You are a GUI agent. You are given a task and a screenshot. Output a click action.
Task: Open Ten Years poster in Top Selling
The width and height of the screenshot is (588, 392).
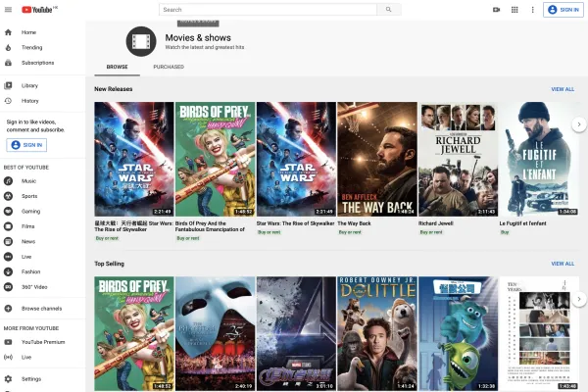coord(539,333)
